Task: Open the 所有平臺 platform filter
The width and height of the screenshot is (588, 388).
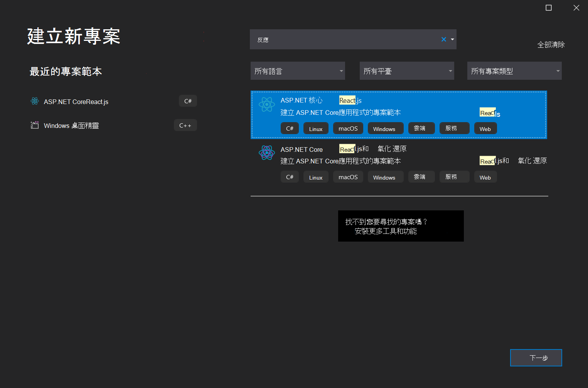Action: tap(407, 71)
